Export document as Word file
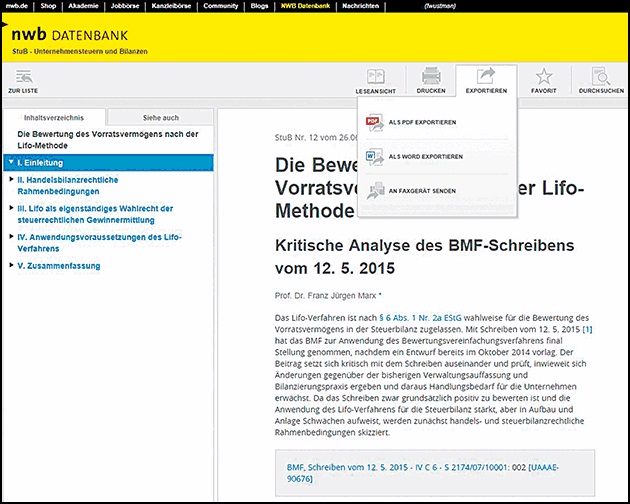The width and height of the screenshot is (630, 504). (424, 157)
